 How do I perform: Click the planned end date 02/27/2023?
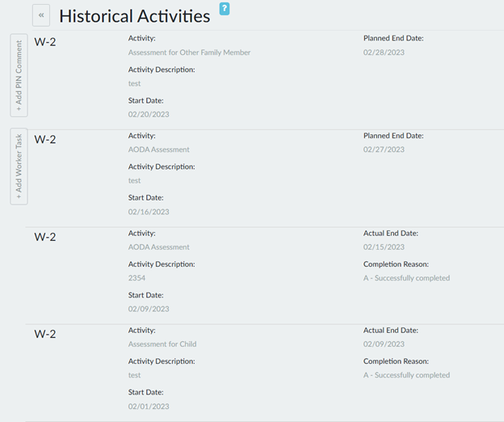384,150
